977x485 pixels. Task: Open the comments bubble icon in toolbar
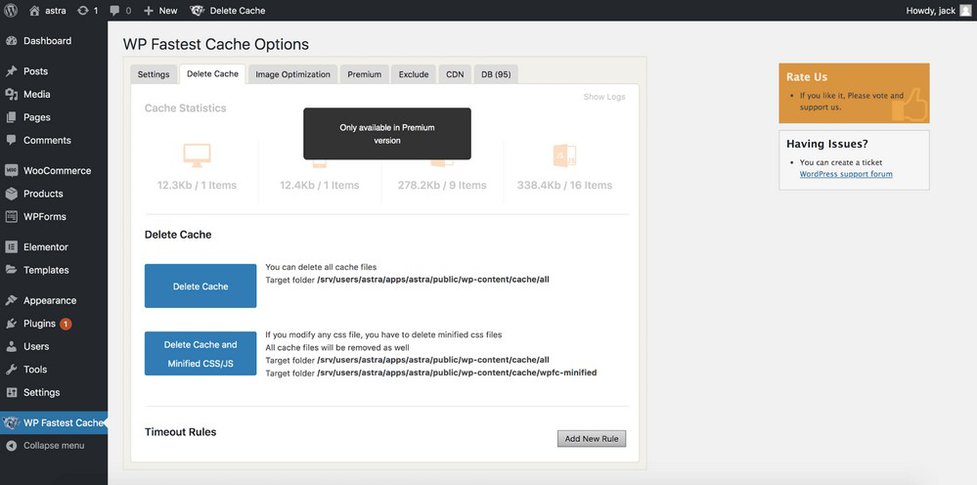tap(113, 10)
